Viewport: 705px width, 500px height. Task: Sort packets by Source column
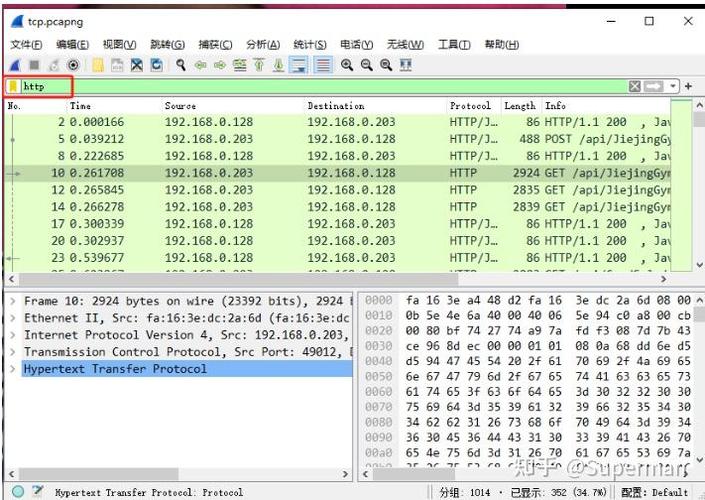point(233,106)
